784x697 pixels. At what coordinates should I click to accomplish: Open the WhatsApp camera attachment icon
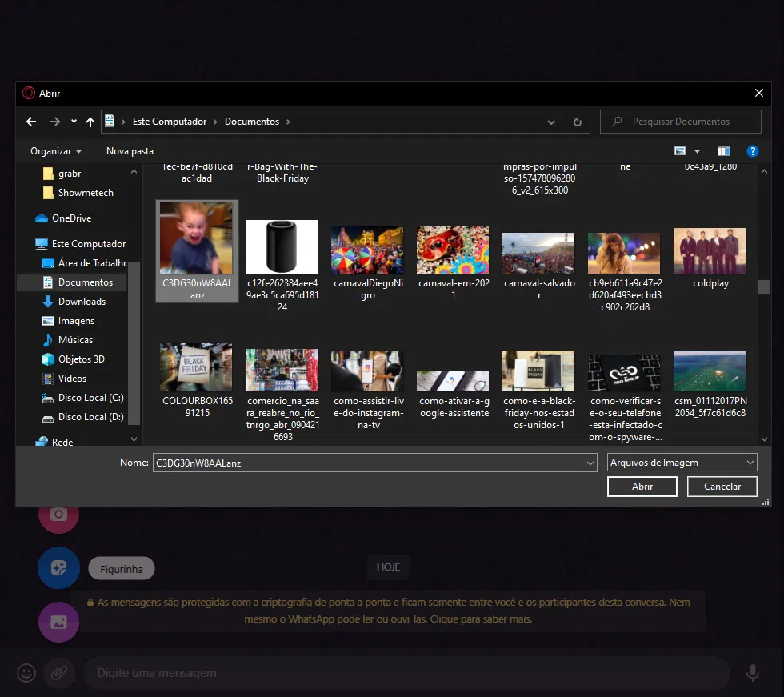[x=58, y=515]
